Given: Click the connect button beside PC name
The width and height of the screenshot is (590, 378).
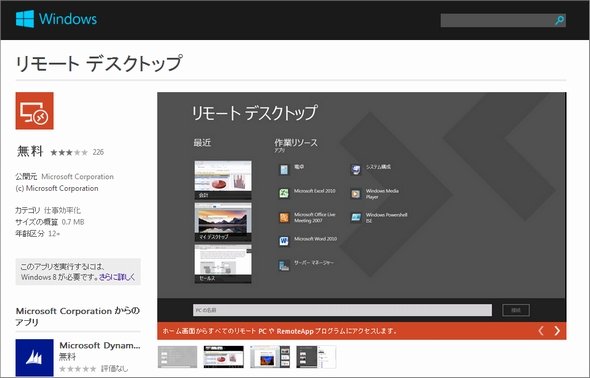Looking at the screenshot, I should pos(516,310).
